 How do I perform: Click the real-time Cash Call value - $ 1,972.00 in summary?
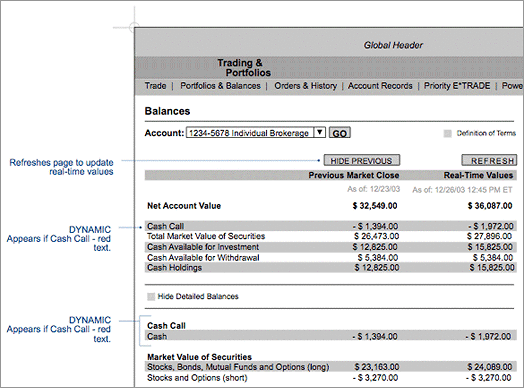[x=491, y=226]
